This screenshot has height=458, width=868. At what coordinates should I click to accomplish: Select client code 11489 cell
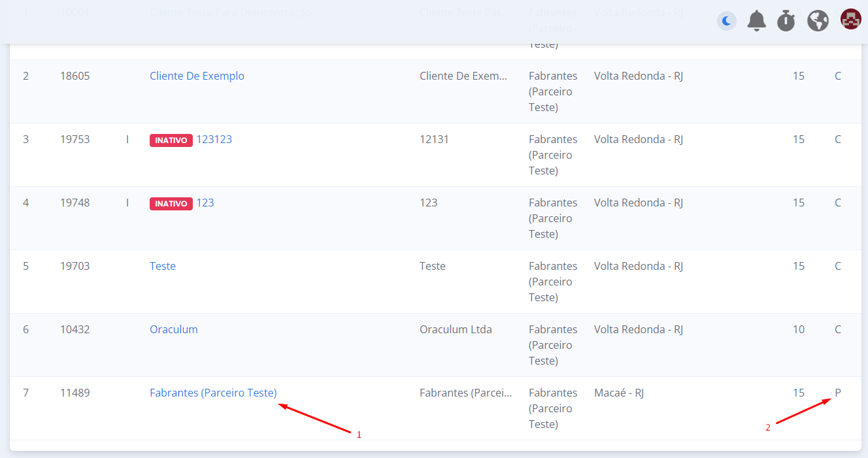[75, 393]
